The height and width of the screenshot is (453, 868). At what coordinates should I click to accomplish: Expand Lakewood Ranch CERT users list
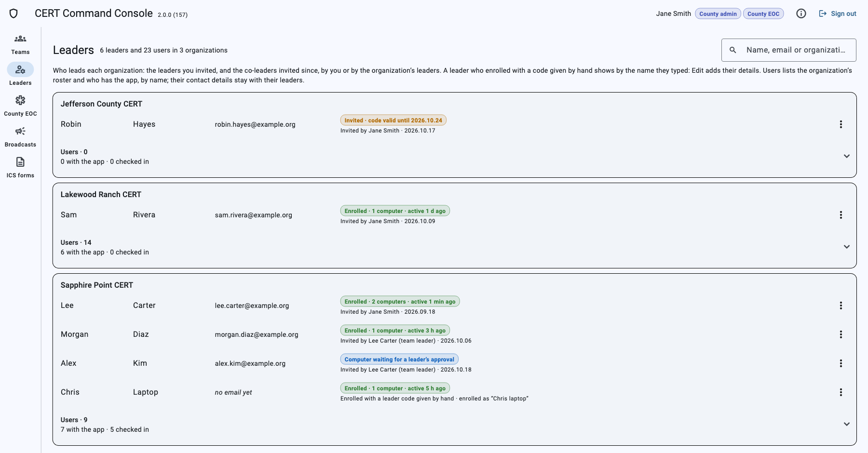tap(847, 247)
